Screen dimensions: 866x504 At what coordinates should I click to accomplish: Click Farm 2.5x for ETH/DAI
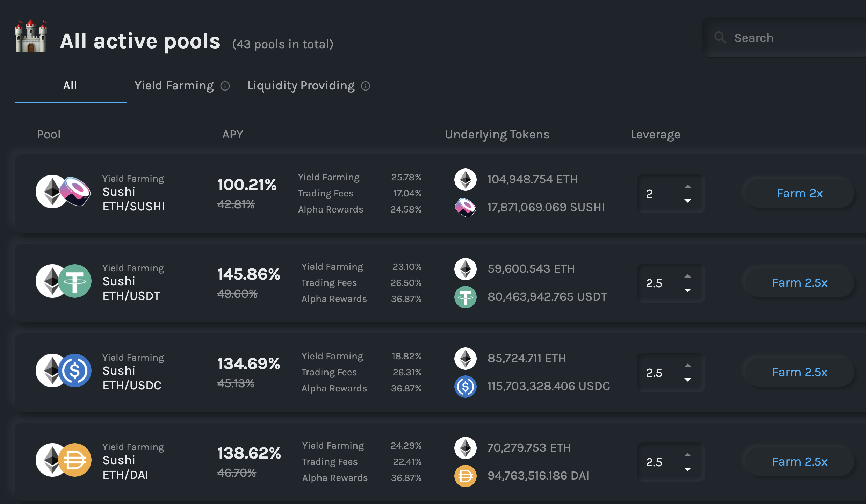click(800, 462)
